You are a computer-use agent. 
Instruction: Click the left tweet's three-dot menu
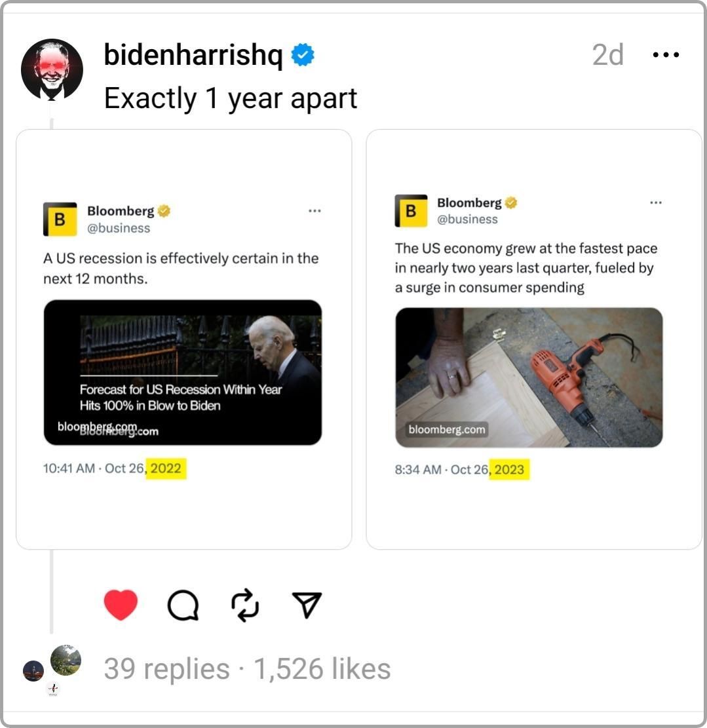[315, 211]
